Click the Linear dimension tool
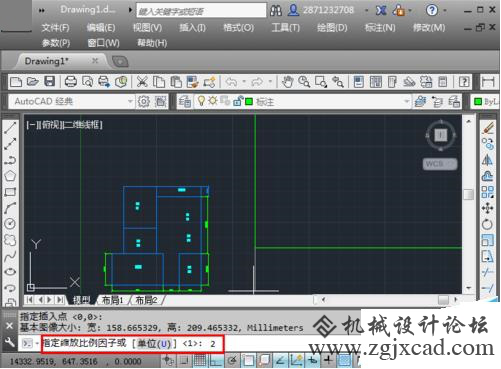Viewport: 501px width, 369px height. coord(488,82)
